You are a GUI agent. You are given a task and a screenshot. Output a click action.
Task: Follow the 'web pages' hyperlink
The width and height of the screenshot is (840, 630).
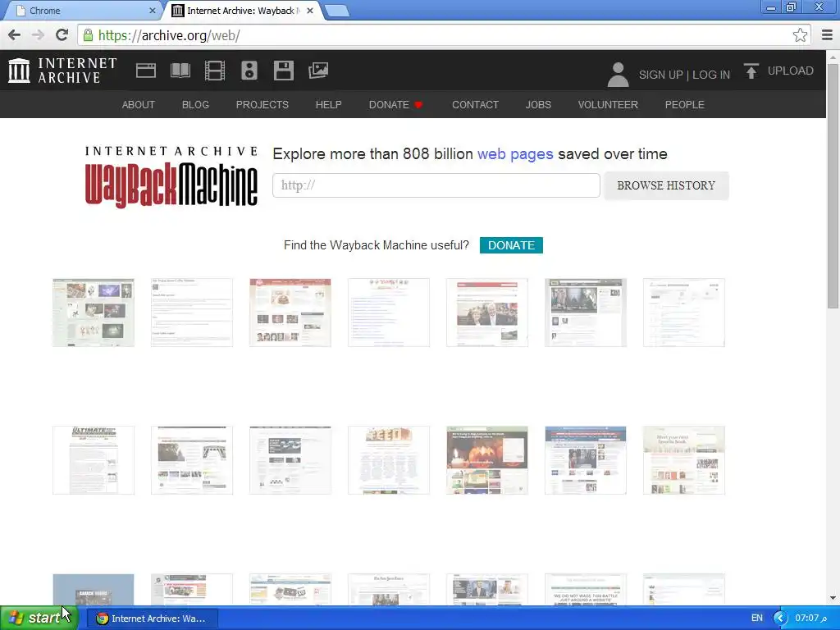(x=515, y=154)
